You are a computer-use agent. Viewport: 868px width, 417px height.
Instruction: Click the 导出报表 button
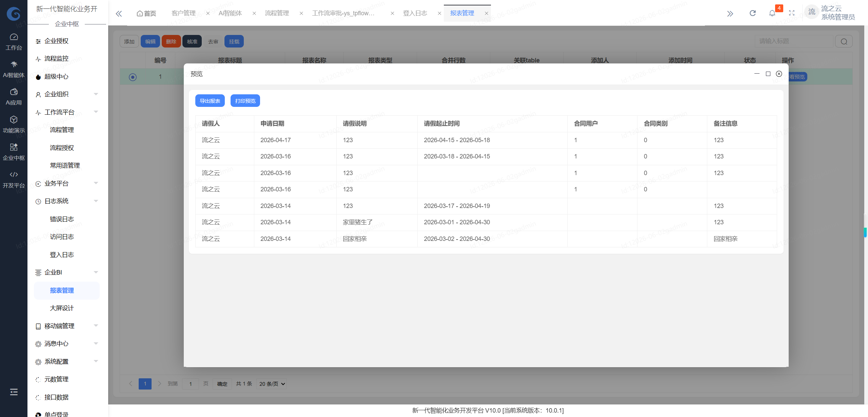[210, 101]
